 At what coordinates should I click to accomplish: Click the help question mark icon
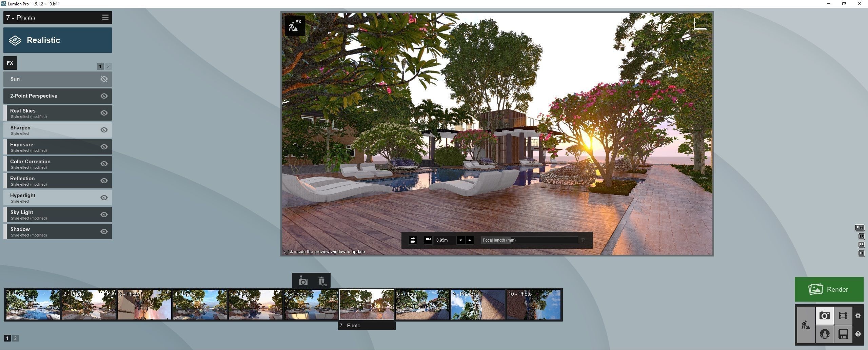858,334
